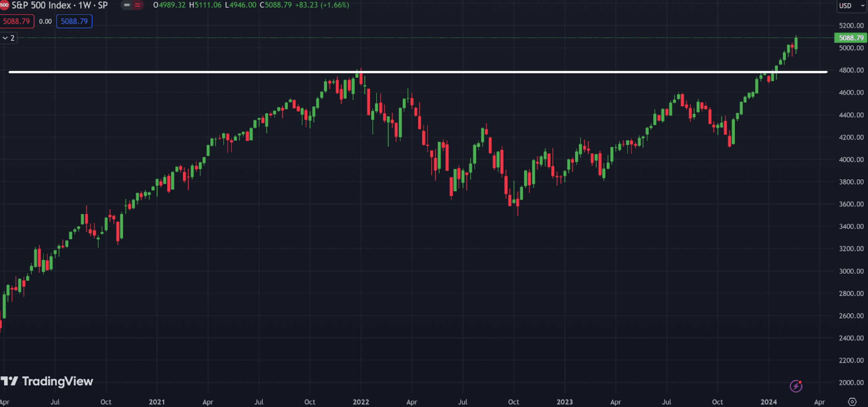868x407 pixels.
Task: Click the 0.00 spread value between prices
Action: click(x=45, y=21)
